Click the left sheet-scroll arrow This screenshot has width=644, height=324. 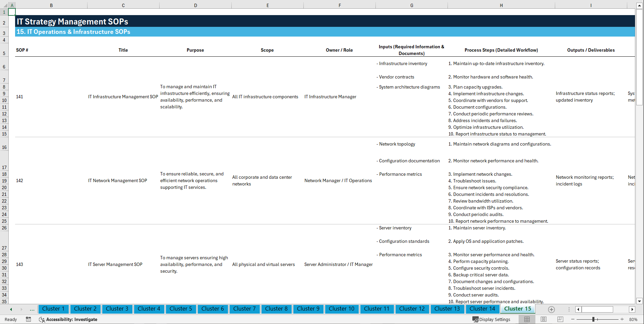pyautogui.click(x=11, y=309)
